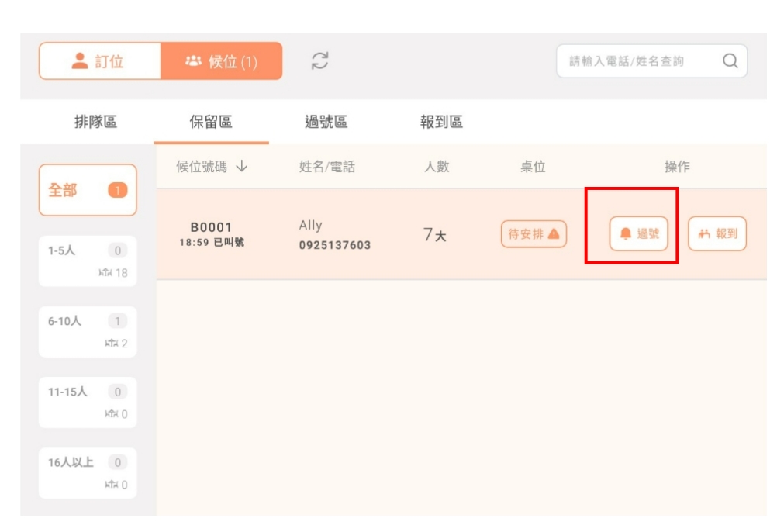Select the 全部 party-size filter
This screenshot has width=777, height=532.
click(x=88, y=190)
